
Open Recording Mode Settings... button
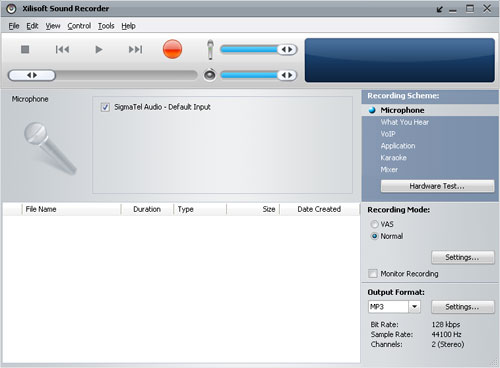[463, 257]
